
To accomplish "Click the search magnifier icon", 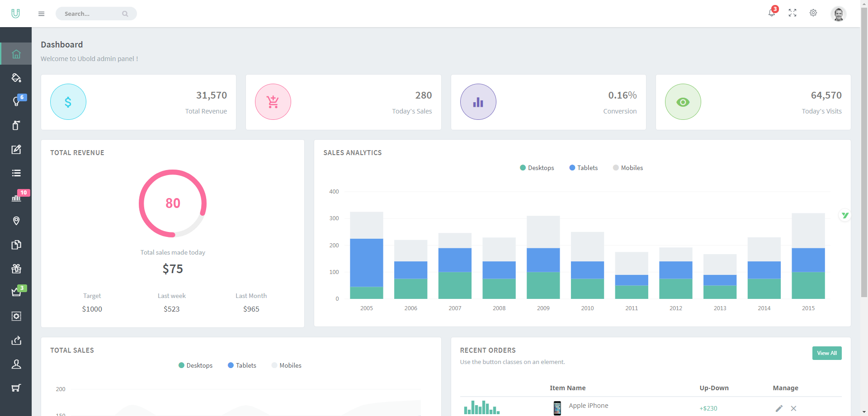I will point(125,14).
